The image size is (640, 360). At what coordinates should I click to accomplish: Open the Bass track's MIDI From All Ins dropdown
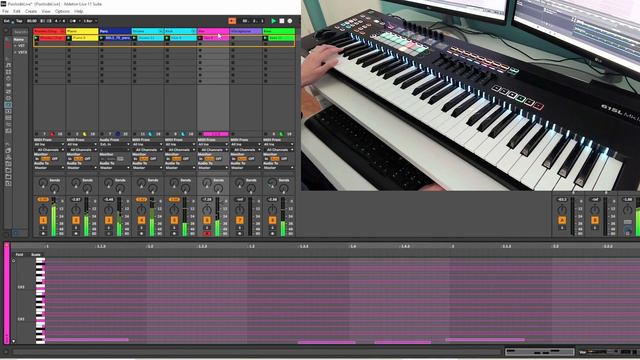click(x=278, y=144)
